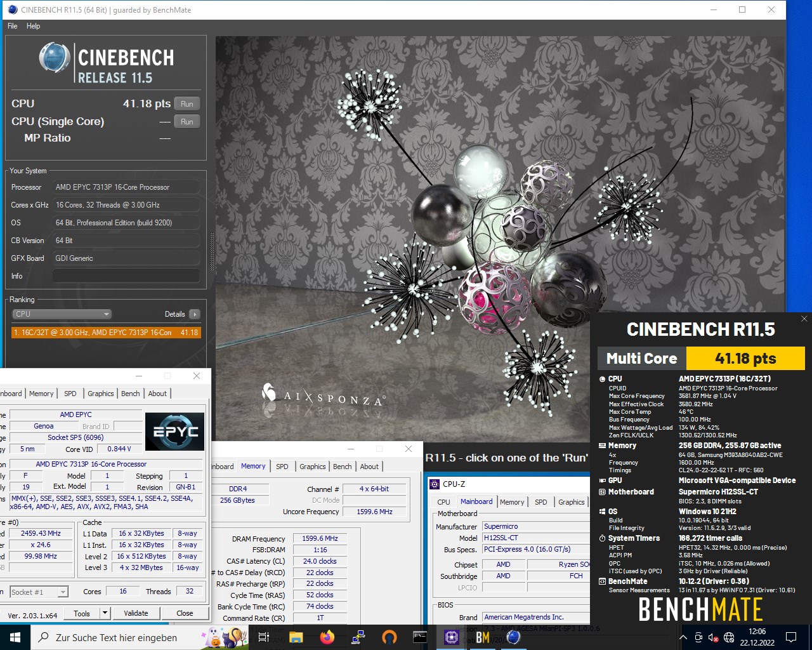
Task: Select the 16C/32T EPYC 7313P ranking entry
Action: click(106, 333)
